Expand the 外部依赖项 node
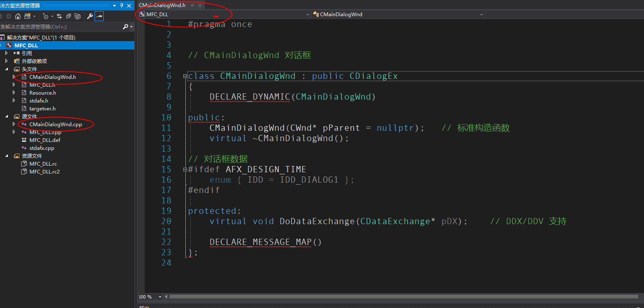Image resolution: width=644 pixels, height=308 pixels. (6, 61)
